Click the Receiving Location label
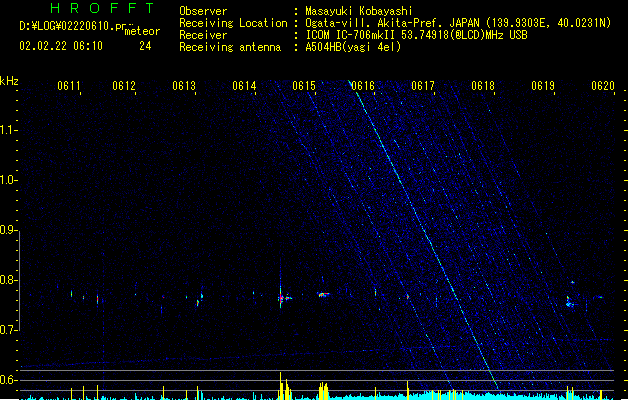The height and width of the screenshot is (400, 629). tap(233, 23)
